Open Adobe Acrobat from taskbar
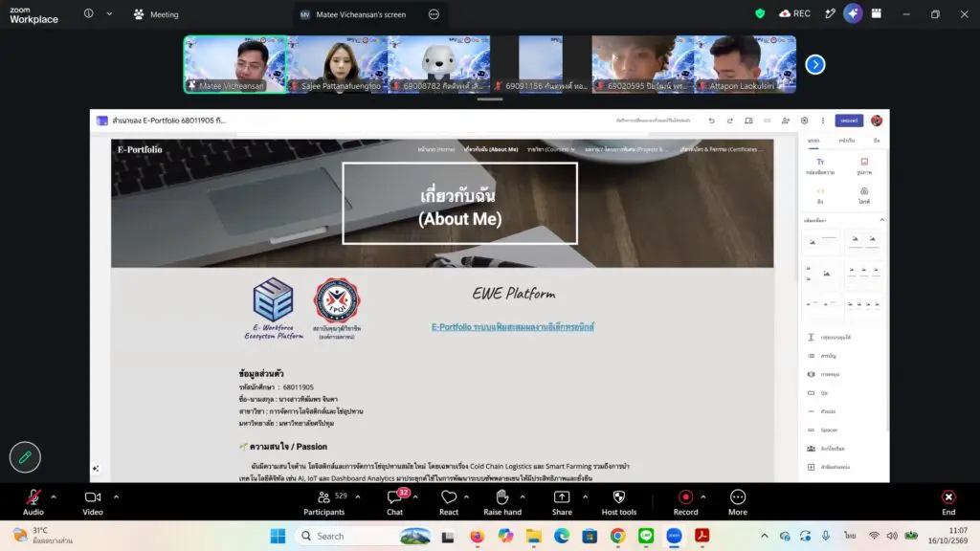The image size is (980, 551). [702, 536]
